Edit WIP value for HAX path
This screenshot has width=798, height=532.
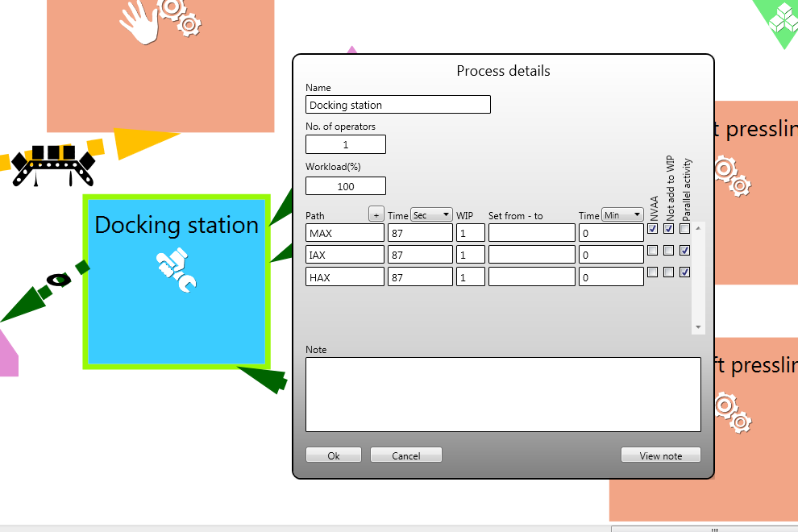pyautogui.click(x=470, y=277)
